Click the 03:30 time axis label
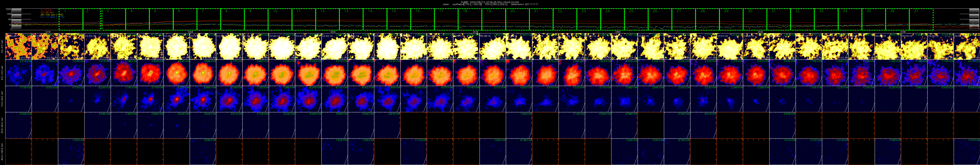980x165 pixels. point(48,32)
